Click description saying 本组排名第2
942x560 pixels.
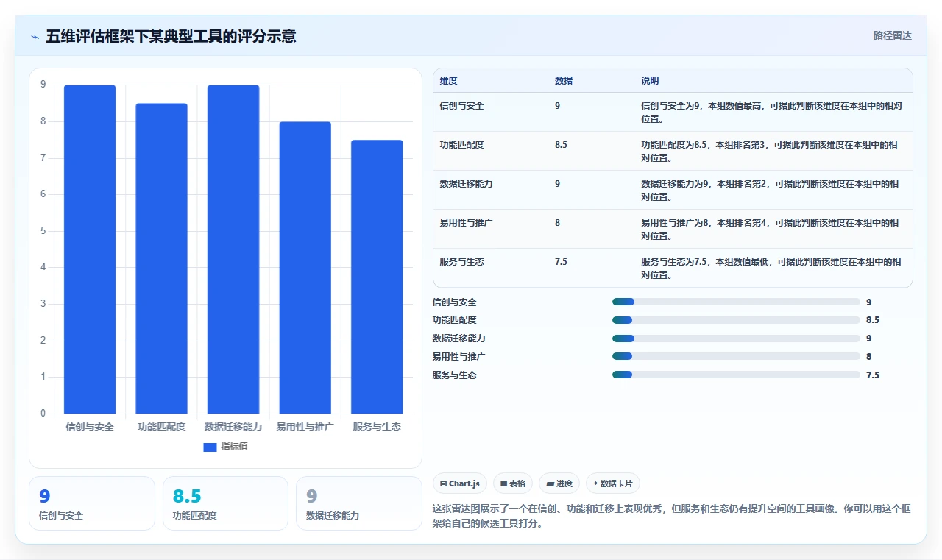click(769, 190)
